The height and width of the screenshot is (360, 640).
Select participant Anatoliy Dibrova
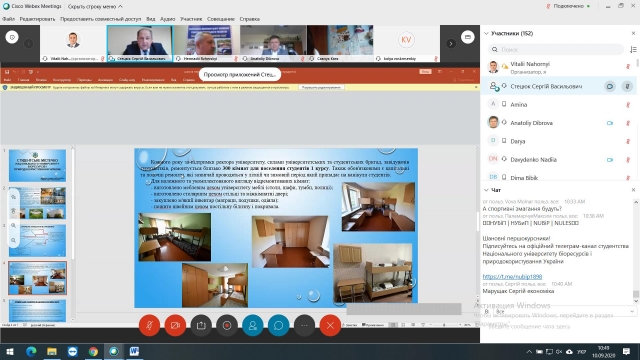coord(558,123)
